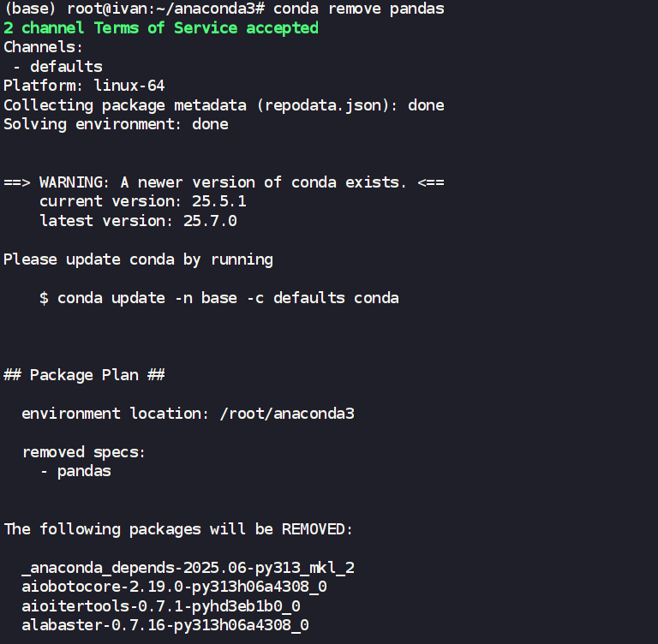This screenshot has width=658, height=644.
Task: Click the aiobotocore-2.19.0 package line
Action: [x=174, y=587]
